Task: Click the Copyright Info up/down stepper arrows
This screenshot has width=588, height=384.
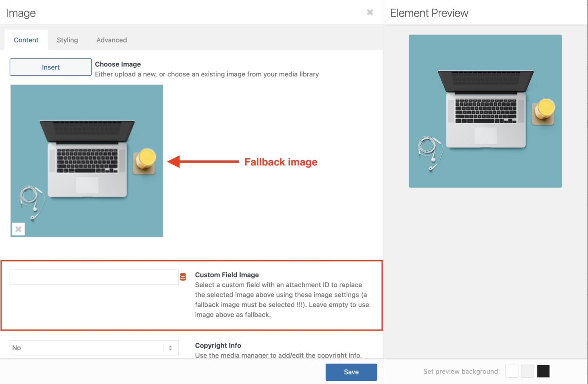Action: pos(170,348)
